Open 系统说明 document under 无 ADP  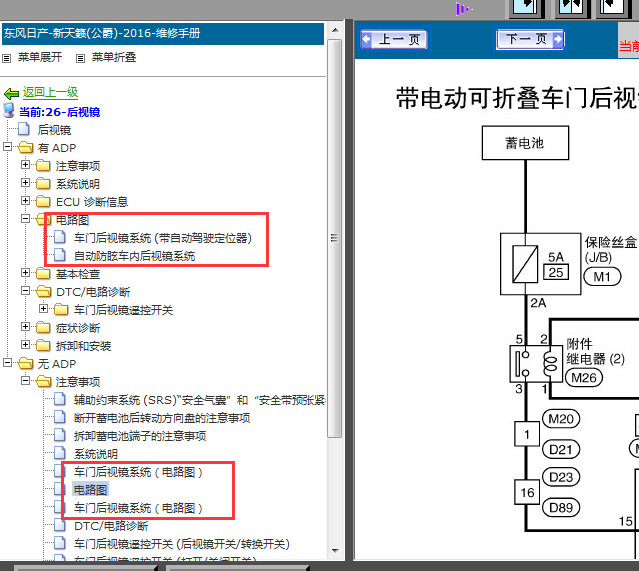[x=96, y=454]
